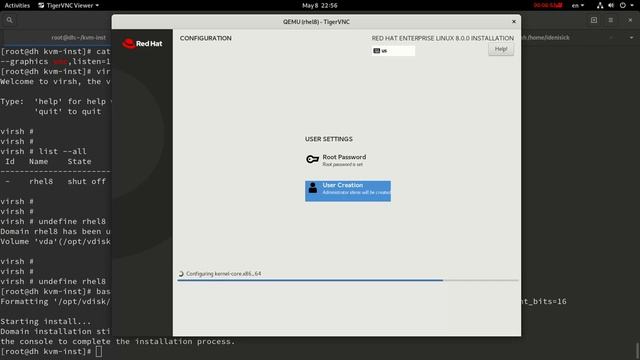Image resolution: width=640 pixels, height=360 pixels.
Task: Click the Help! button in installer
Action: 501,49
